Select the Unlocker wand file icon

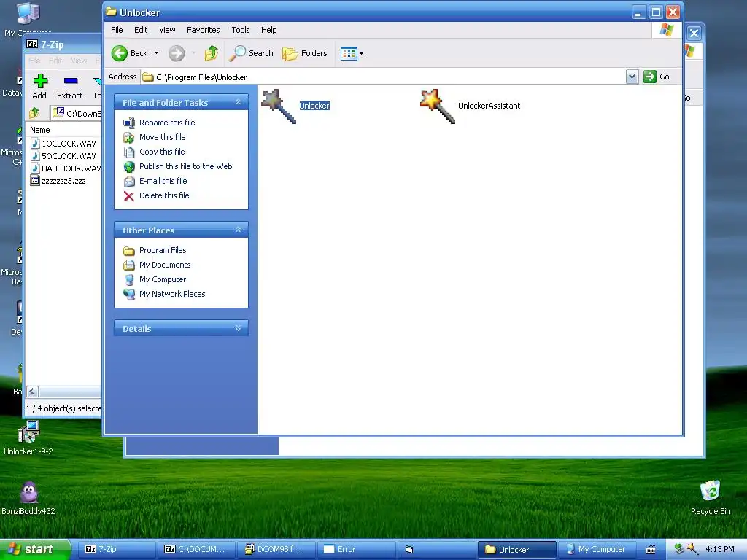(279, 106)
